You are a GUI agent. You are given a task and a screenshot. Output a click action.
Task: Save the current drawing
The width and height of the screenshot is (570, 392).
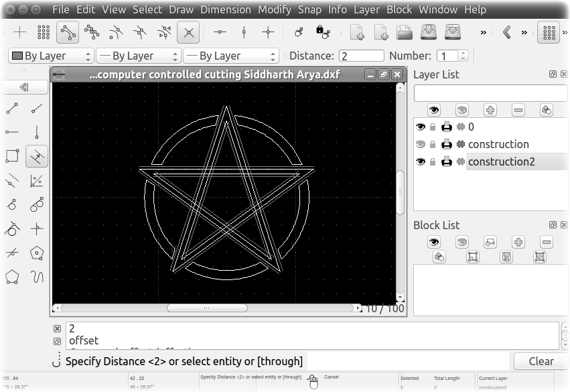[x=429, y=32]
